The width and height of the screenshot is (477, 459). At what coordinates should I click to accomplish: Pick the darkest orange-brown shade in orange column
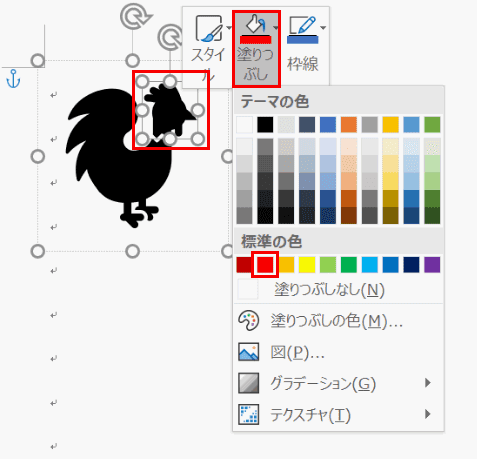pos(349,215)
